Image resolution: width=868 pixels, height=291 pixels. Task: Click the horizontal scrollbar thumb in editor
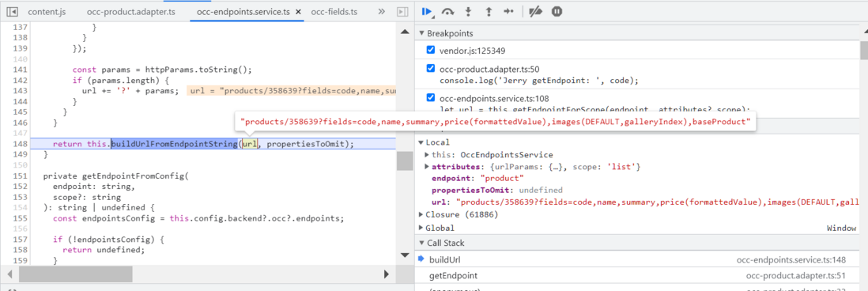coord(76,274)
